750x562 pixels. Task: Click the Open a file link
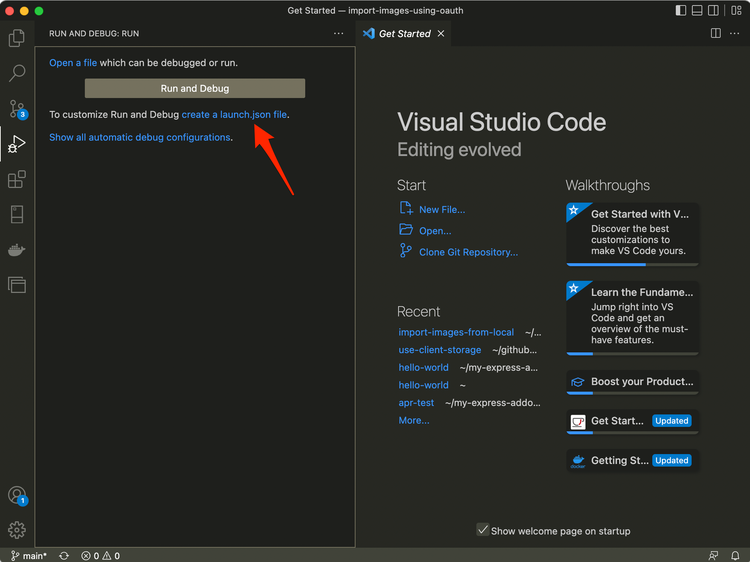click(73, 63)
